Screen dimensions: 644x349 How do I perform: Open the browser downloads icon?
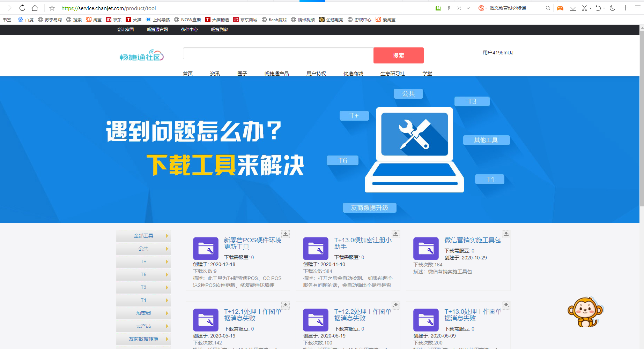(573, 8)
